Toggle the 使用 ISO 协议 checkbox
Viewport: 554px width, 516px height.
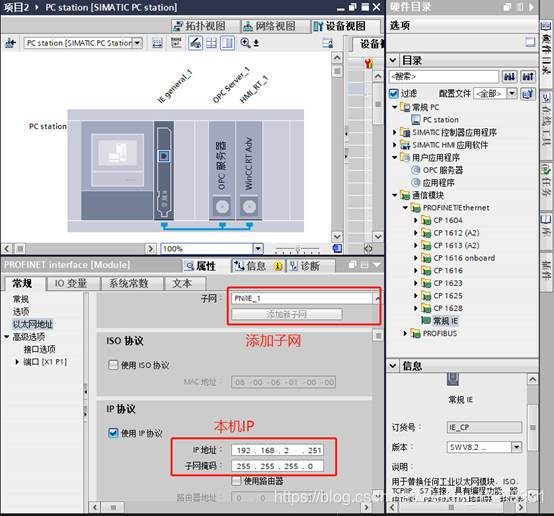[113, 364]
